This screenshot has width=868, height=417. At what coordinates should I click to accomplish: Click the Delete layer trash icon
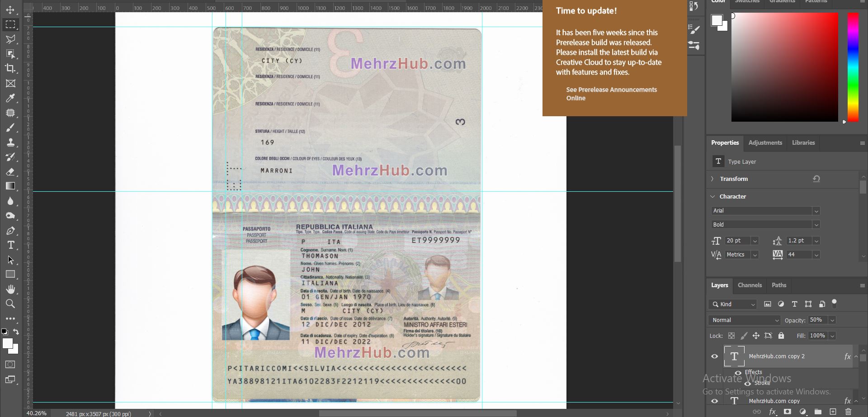pos(848,412)
